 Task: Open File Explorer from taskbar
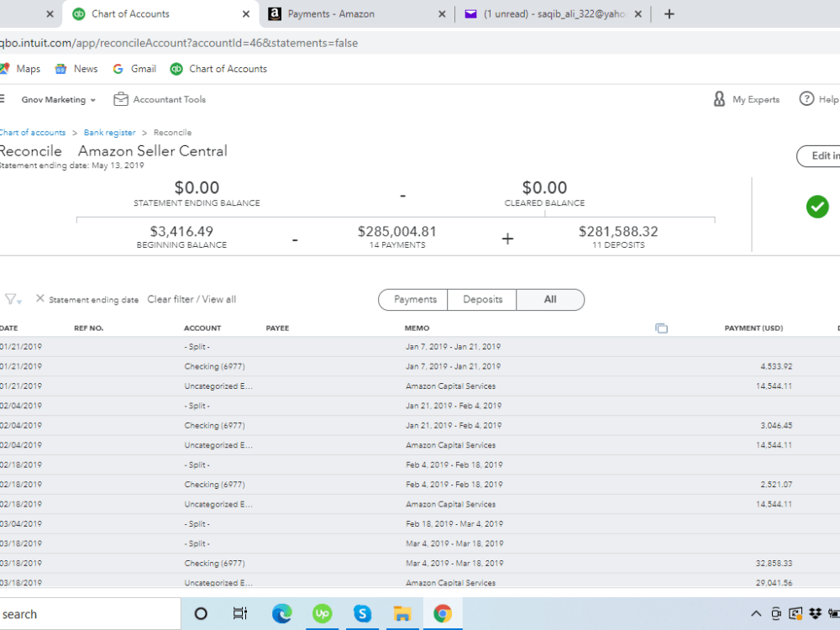point(402,613)
